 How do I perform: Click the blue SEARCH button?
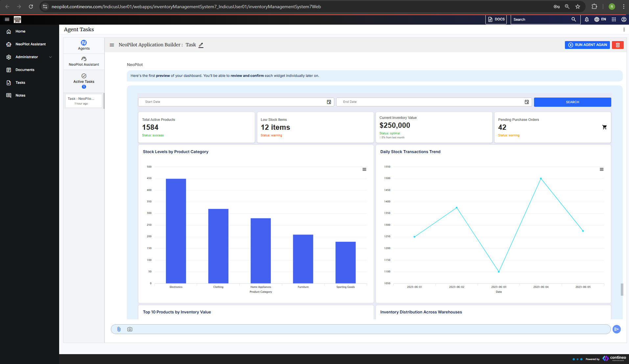point(572,102)
